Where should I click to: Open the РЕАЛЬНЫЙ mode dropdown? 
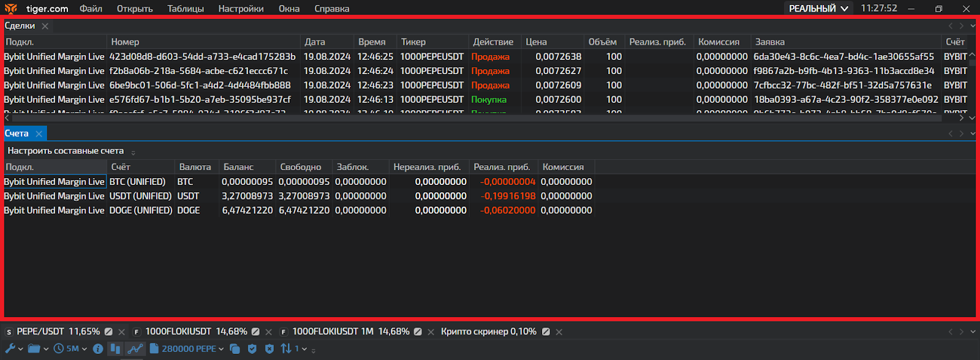818,9
